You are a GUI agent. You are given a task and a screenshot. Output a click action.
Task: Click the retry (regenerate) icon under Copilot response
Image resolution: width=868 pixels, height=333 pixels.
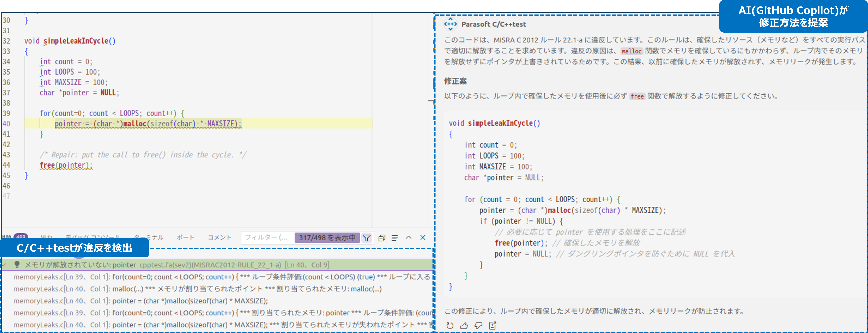click(x=450, y=325)
